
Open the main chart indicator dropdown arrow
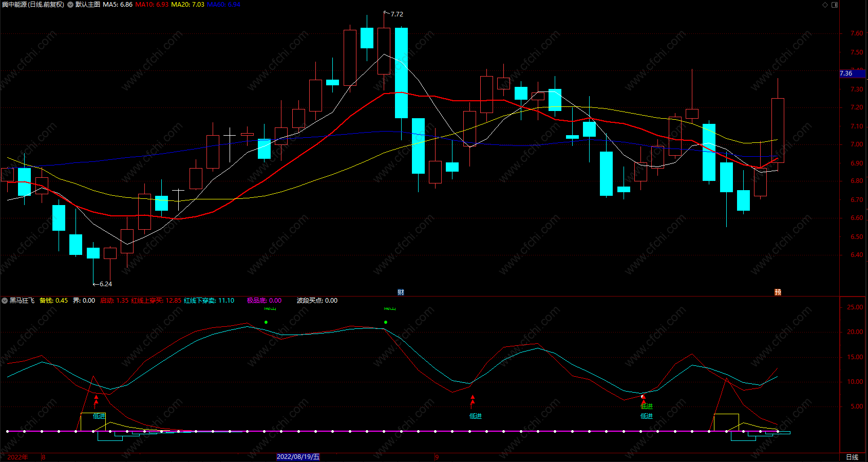tap(70, 5)
